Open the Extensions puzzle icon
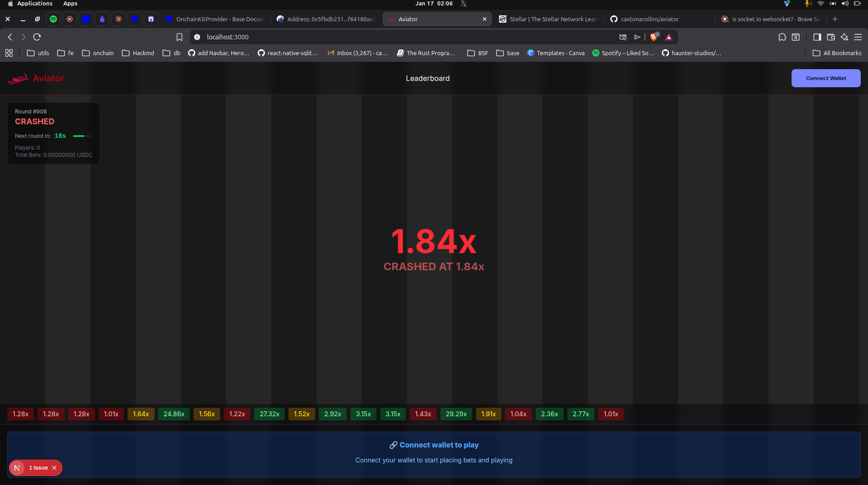868x485 pixels. [783, 37]
